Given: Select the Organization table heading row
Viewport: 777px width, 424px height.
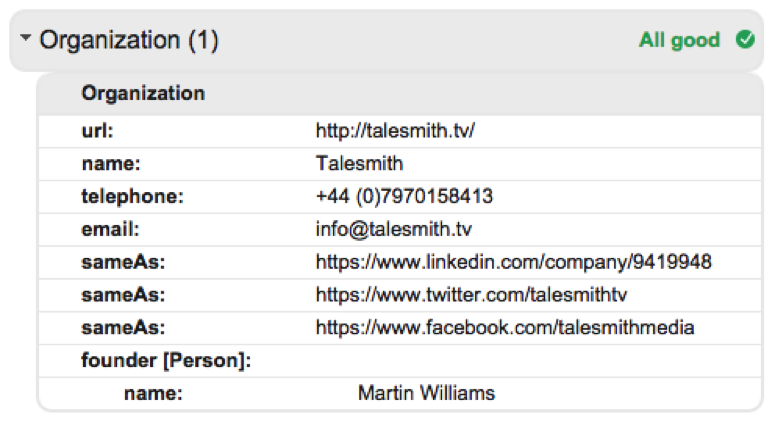Looking at the screenshot, I should click(400, 94).
